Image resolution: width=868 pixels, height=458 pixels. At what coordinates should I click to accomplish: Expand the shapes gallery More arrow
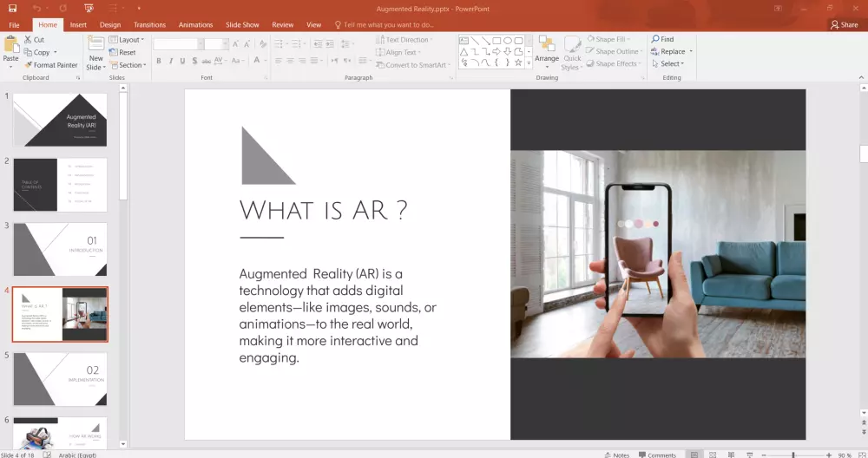pyautogui.click(x=529, y=63)
